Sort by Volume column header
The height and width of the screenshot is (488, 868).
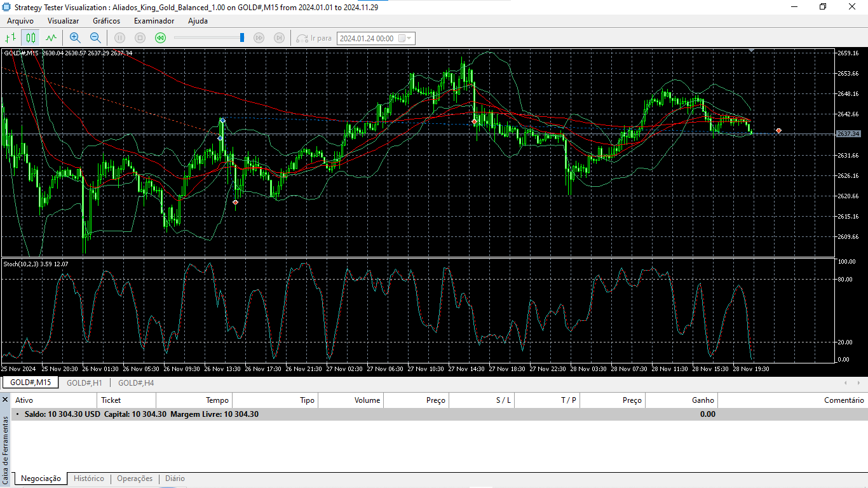(351, 400)
